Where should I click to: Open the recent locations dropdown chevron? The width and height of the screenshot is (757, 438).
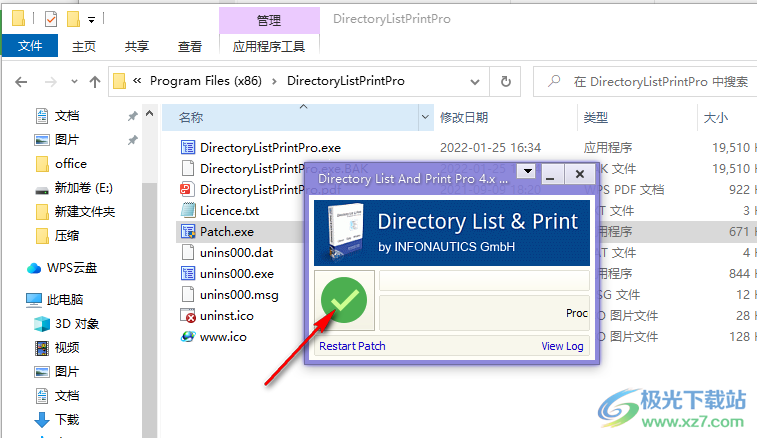pos(74,82)
